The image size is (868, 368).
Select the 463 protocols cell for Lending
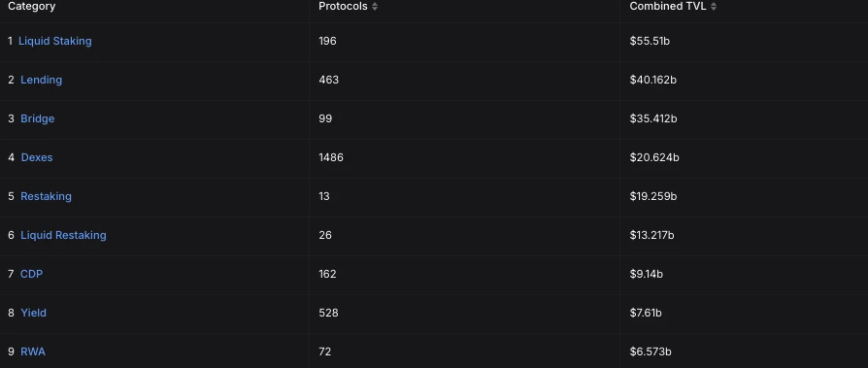(x=329, y=80)
